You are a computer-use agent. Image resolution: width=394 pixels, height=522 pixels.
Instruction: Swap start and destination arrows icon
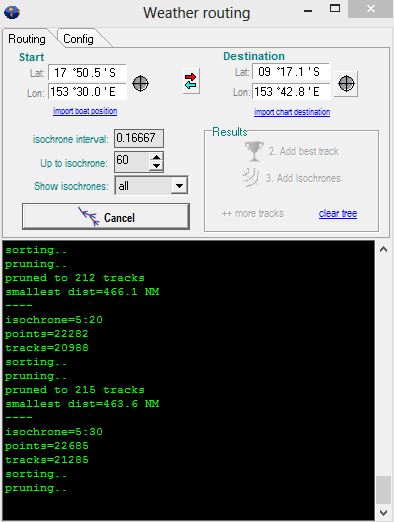pos(191,81)
